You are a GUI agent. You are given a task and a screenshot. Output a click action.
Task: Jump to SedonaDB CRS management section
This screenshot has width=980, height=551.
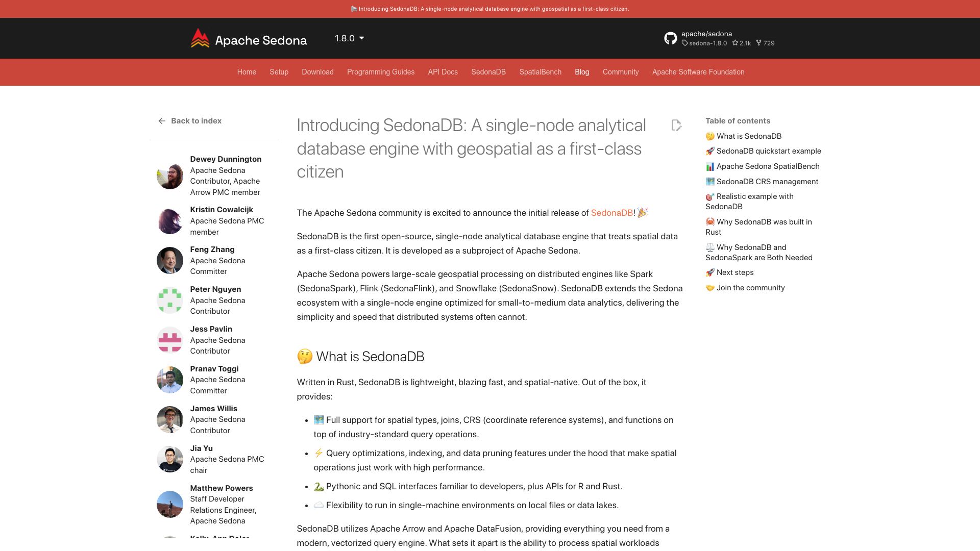762,182
